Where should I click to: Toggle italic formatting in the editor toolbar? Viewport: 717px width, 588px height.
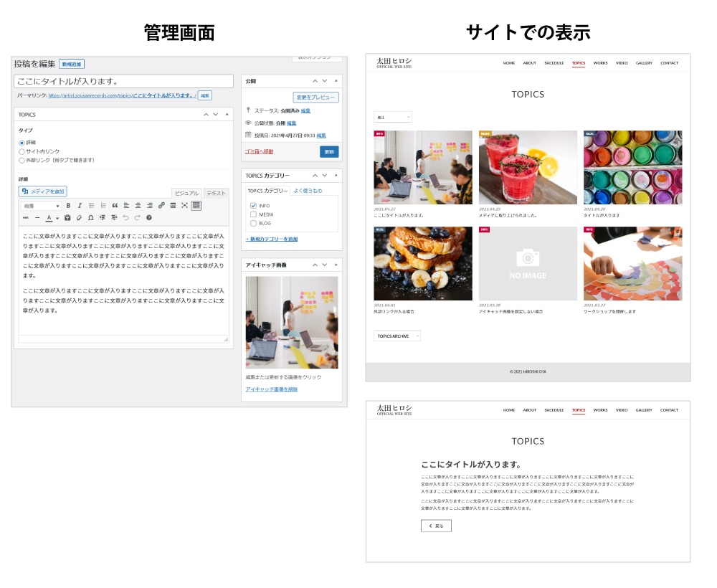[x=80, y=206]
